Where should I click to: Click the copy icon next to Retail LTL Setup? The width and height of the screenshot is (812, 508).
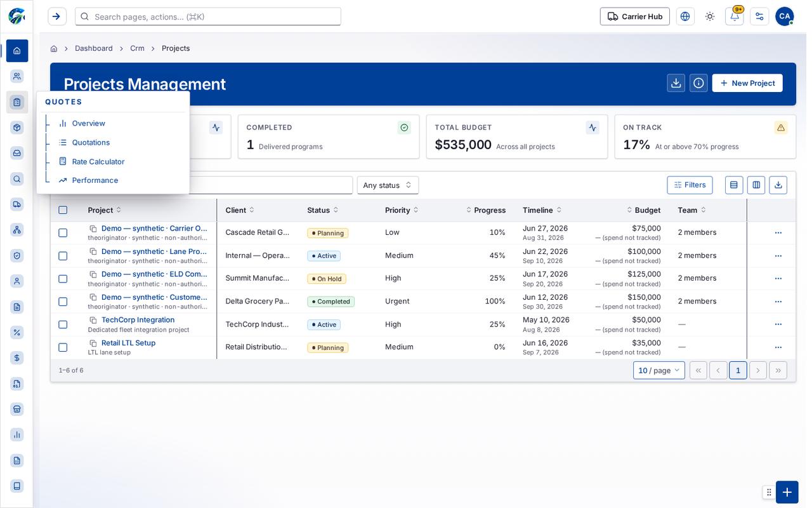click(93, 343)
